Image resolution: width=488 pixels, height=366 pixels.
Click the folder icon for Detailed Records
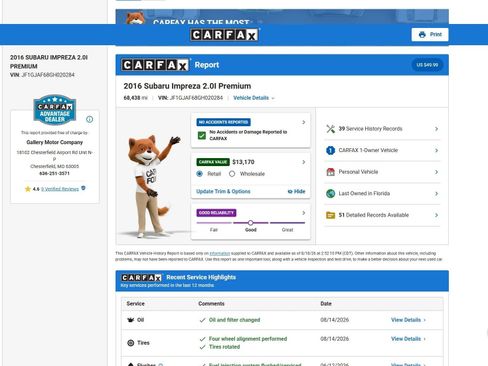pos(330,215)
